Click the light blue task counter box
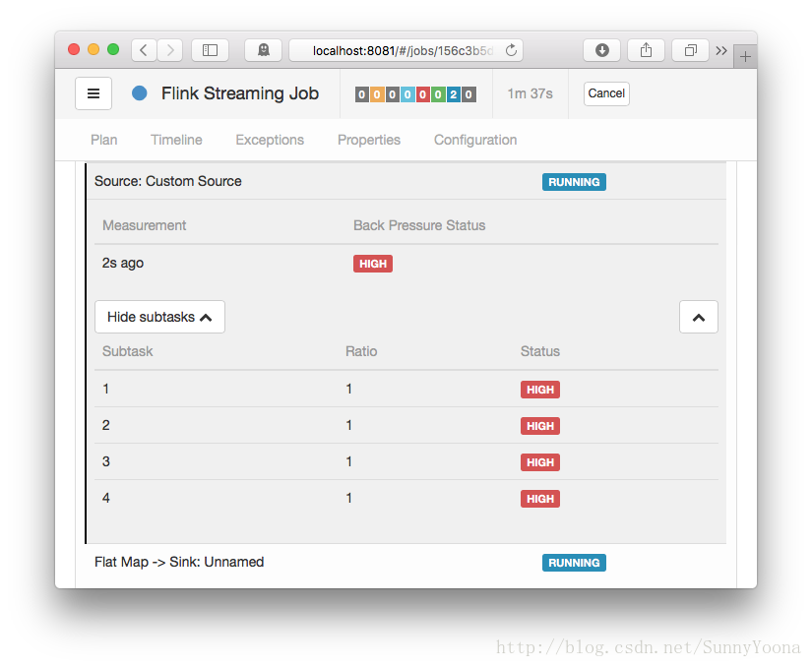The image size is (812, 667). (x=407, y=94)
